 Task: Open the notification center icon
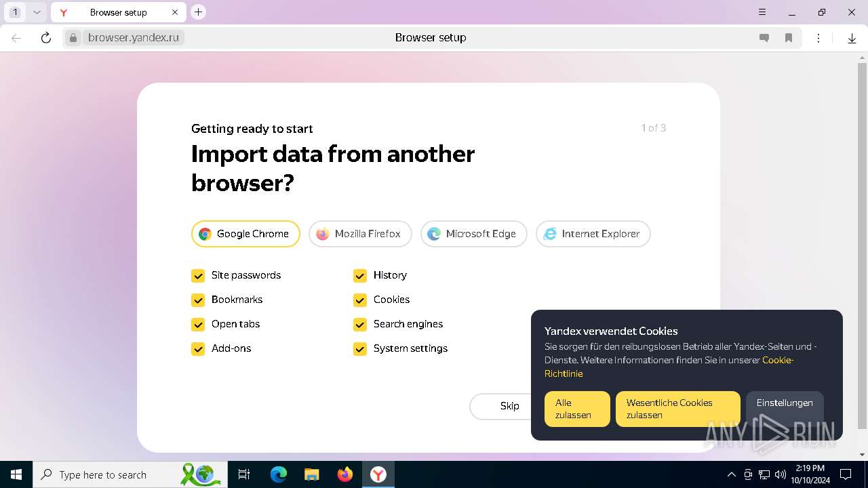(x=846, y=474)
